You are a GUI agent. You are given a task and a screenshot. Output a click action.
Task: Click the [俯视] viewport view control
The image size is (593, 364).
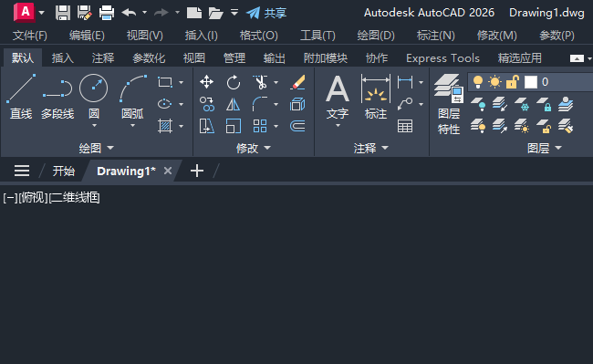(33, 198)
